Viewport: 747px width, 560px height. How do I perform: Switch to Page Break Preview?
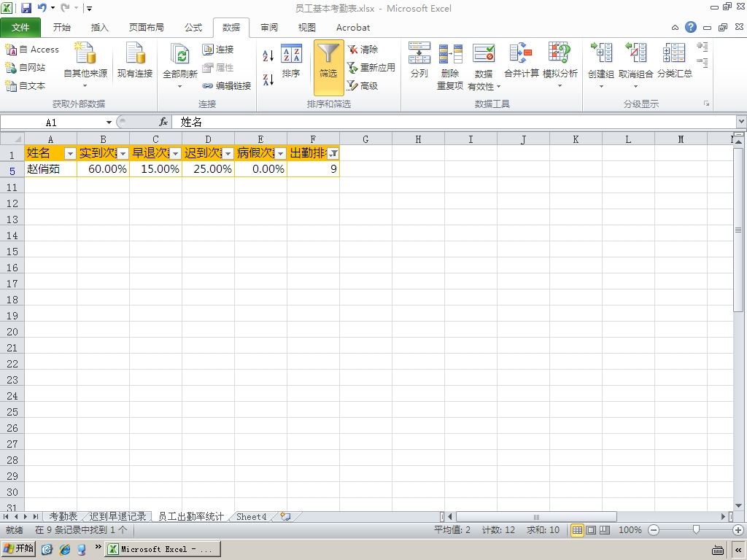click(605, 530)
